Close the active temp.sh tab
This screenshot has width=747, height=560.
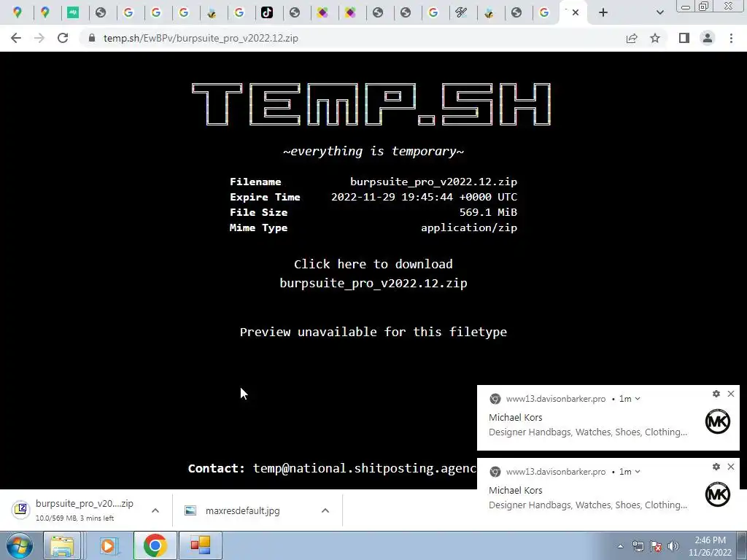click(576, 12)
